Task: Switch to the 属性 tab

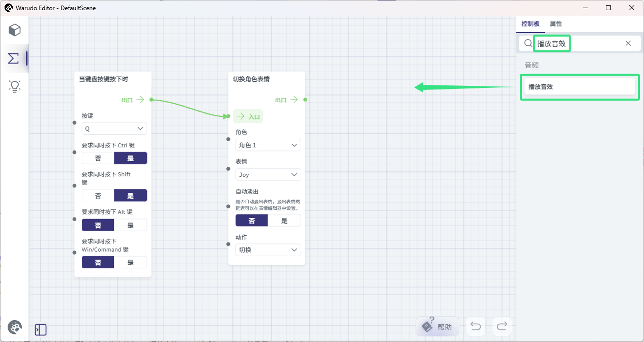Action: coord(556,24)
